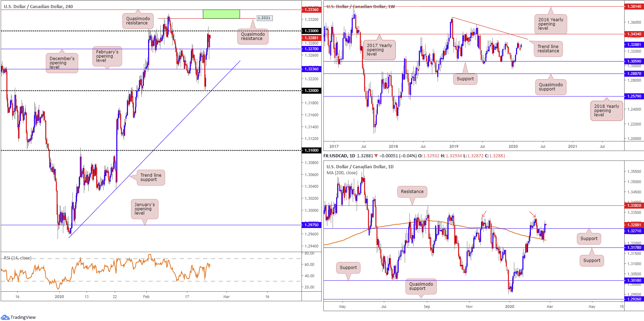Select the daily chart title ending in 1D

pyautogui.click(x=360, y=167)
